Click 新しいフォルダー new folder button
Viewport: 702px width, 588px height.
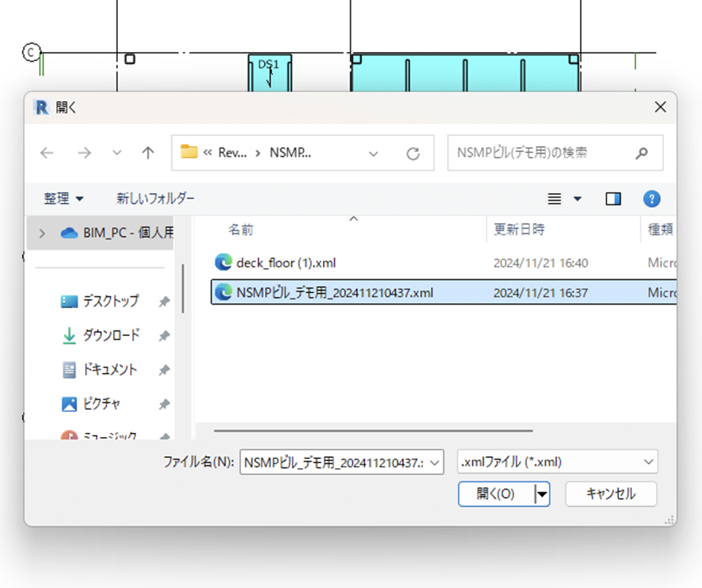(155, 199)
